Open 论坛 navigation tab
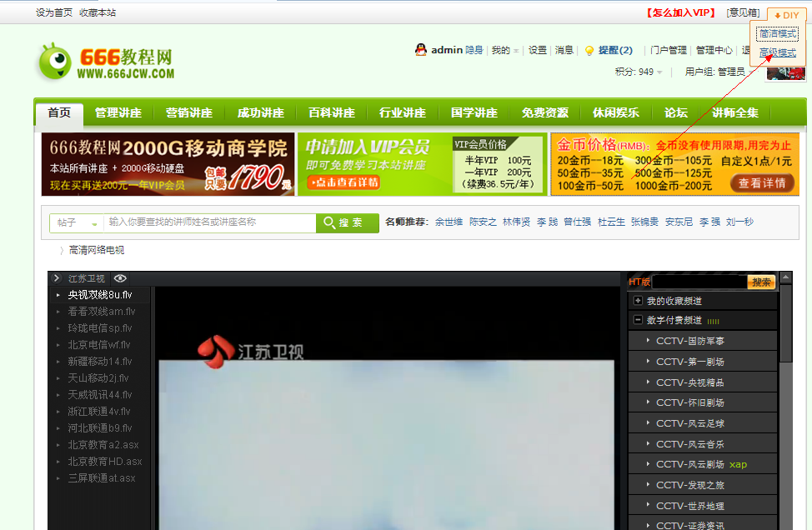The image size is (812, 530). (676, 112)
